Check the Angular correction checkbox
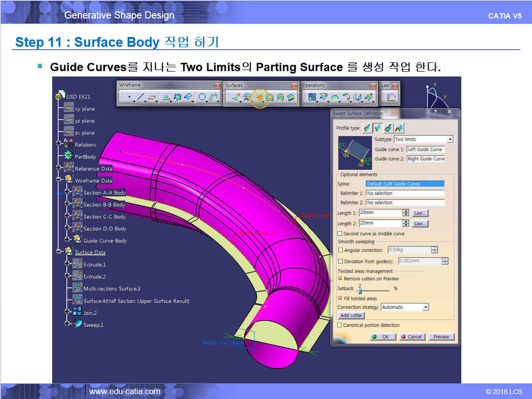 coord(340,250)
